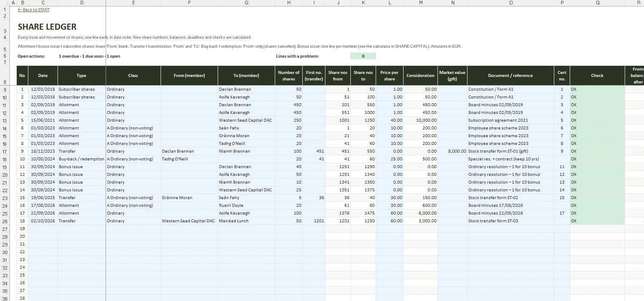
Task: Click the 'Share nos to' table header
Action: click(x=363, y=76)
